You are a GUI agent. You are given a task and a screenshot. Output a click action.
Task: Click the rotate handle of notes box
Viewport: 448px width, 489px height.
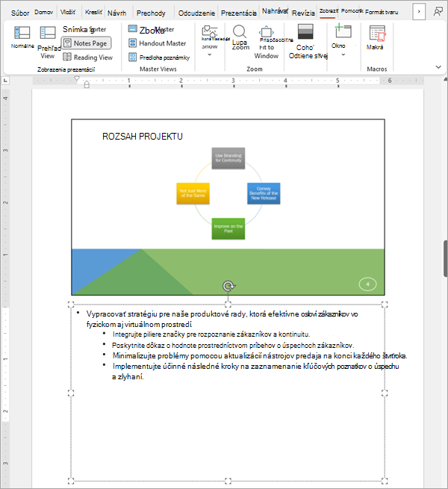tap(228, 286)
